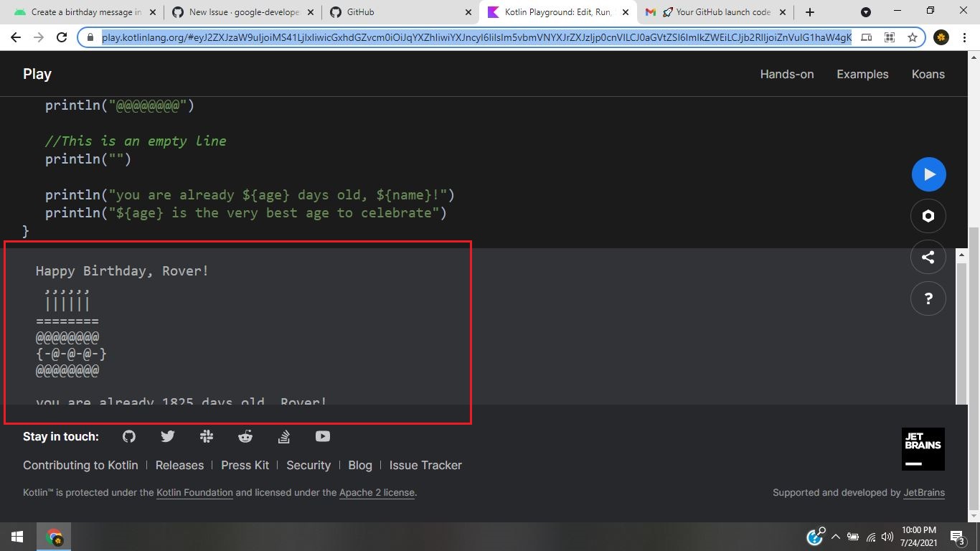Open Chrome's three-dot menu
980x551 pixels.
[963, 37]
